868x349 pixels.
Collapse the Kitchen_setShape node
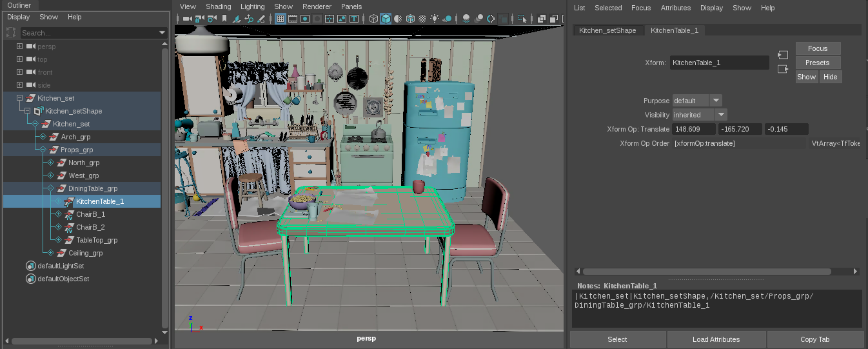(27, 111)
